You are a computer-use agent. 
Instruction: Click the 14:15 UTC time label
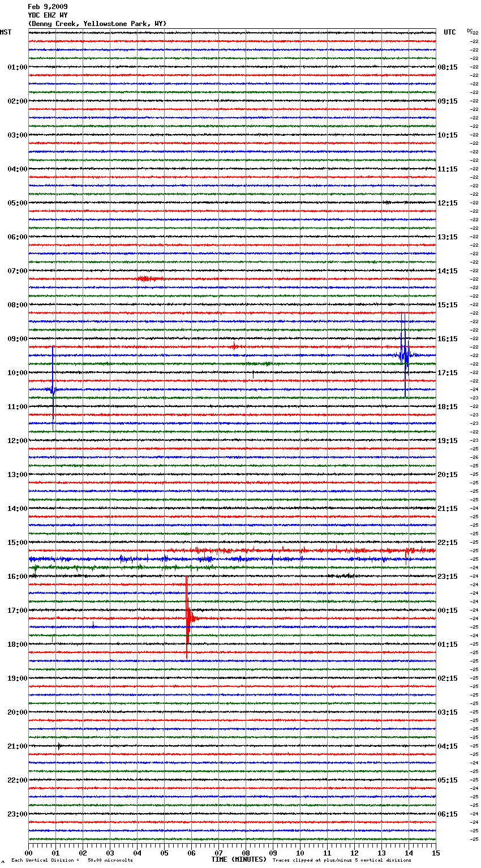(x=448, y=271)
